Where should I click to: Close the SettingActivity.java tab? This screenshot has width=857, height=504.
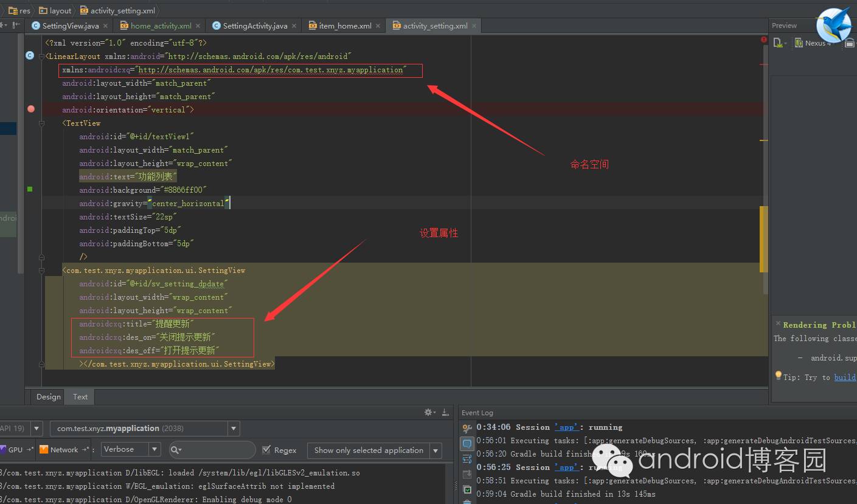[x=294, y=26]
